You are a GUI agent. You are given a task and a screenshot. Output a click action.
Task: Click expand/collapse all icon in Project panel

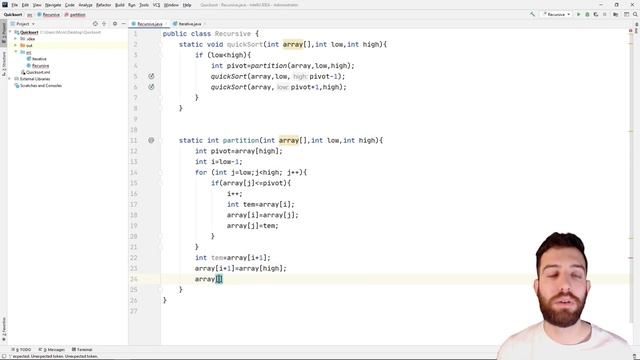(104, 24)
